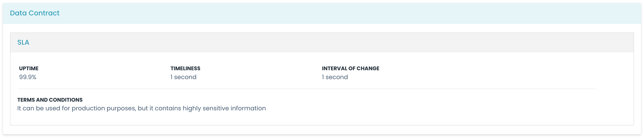Click the terms and conditions sentence text

(141, 108)
